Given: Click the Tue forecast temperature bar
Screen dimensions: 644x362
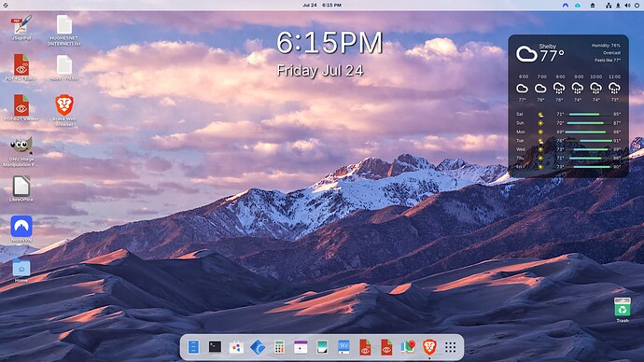Looking at the screenshot, I should coord(595,141).
